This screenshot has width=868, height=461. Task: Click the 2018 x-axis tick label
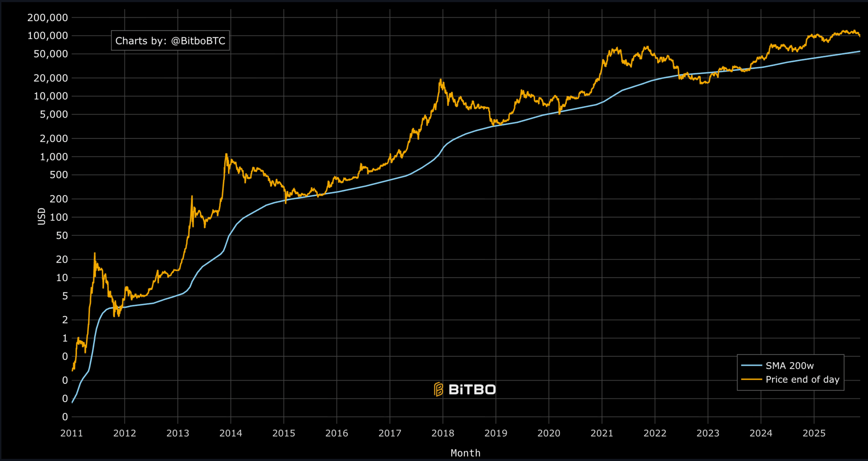coord(443,433)
